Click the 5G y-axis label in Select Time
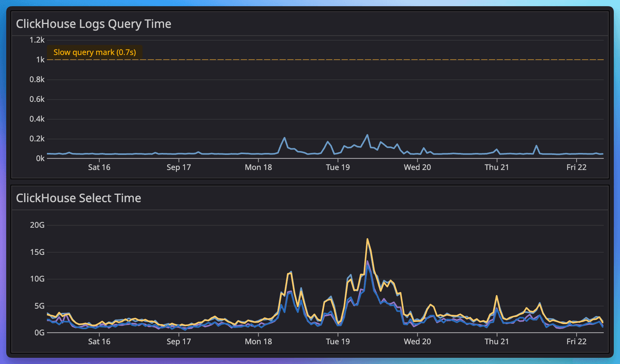The height and width of the screenshot is (364, 620). (40, 306)
